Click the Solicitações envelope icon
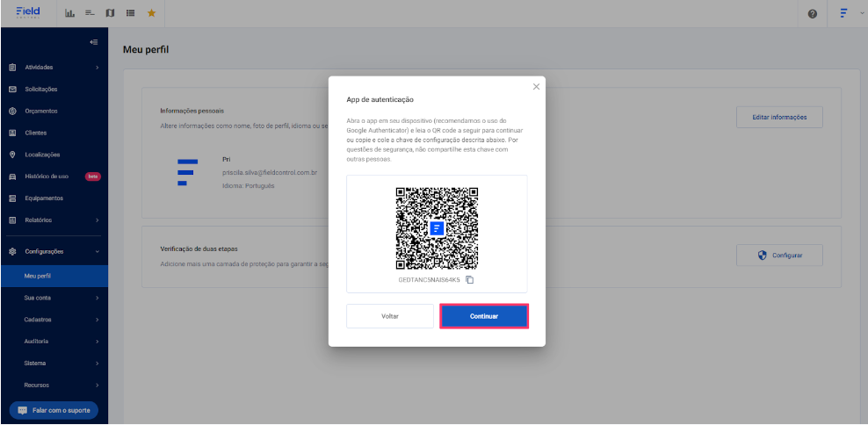 pyautogui.click(x=12, y=89)
